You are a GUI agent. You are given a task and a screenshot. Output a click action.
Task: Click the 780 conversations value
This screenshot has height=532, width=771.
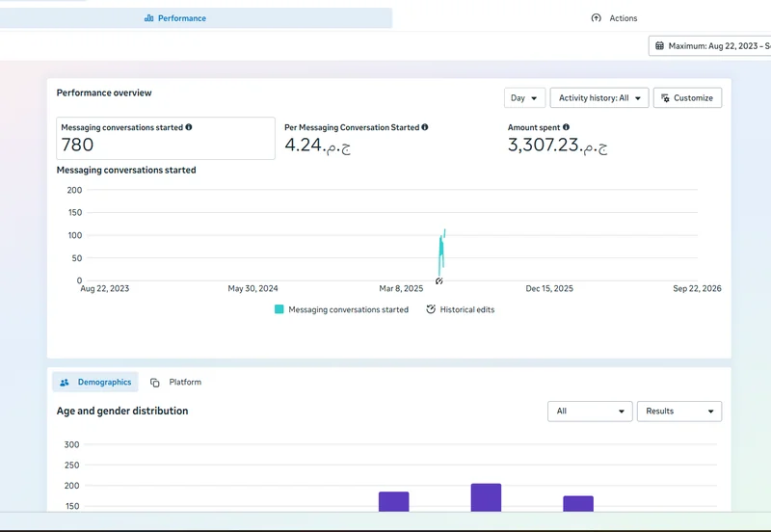(77, 145)
